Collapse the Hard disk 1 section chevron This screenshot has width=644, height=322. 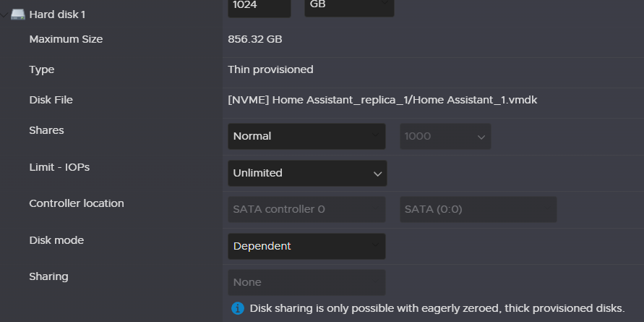4,14
